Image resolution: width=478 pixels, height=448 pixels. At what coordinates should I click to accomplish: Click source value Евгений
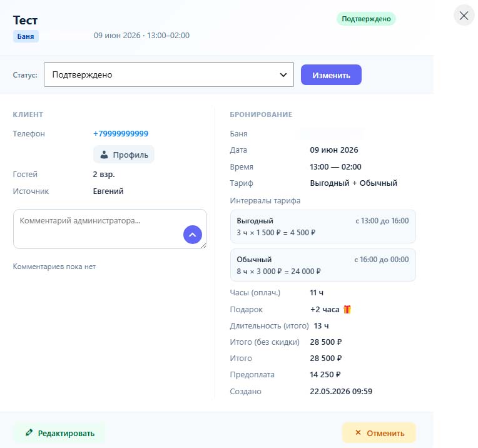click(108, 191)
